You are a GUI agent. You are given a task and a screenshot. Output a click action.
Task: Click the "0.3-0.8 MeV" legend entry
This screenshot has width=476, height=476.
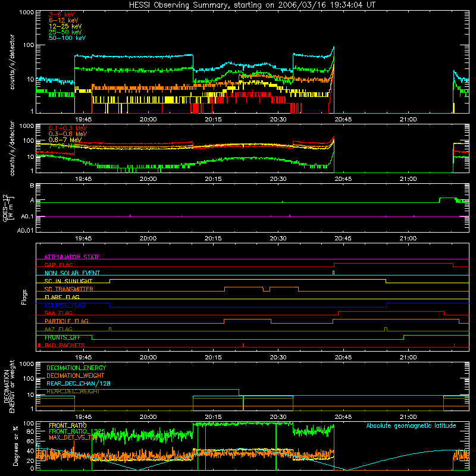(68, 134)
